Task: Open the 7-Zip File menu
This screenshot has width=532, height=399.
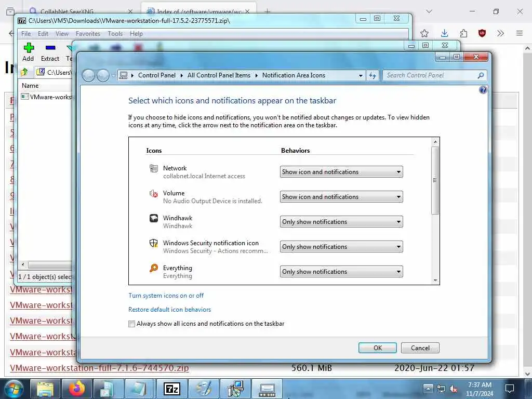Action: pos(26,34)
